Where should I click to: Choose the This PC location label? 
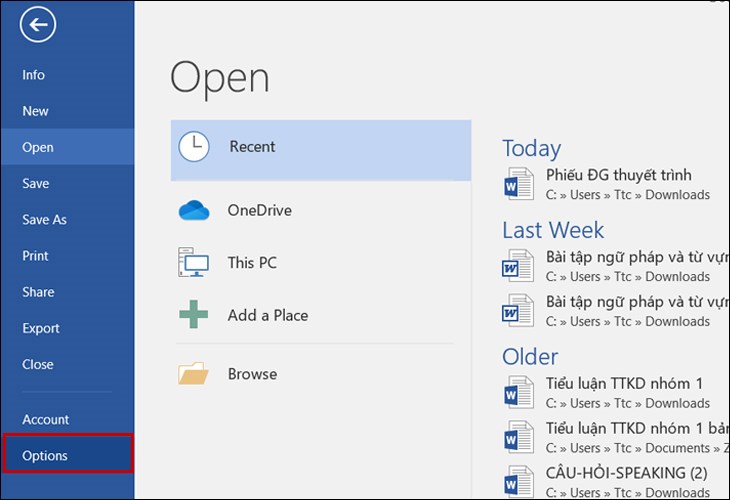252,263
